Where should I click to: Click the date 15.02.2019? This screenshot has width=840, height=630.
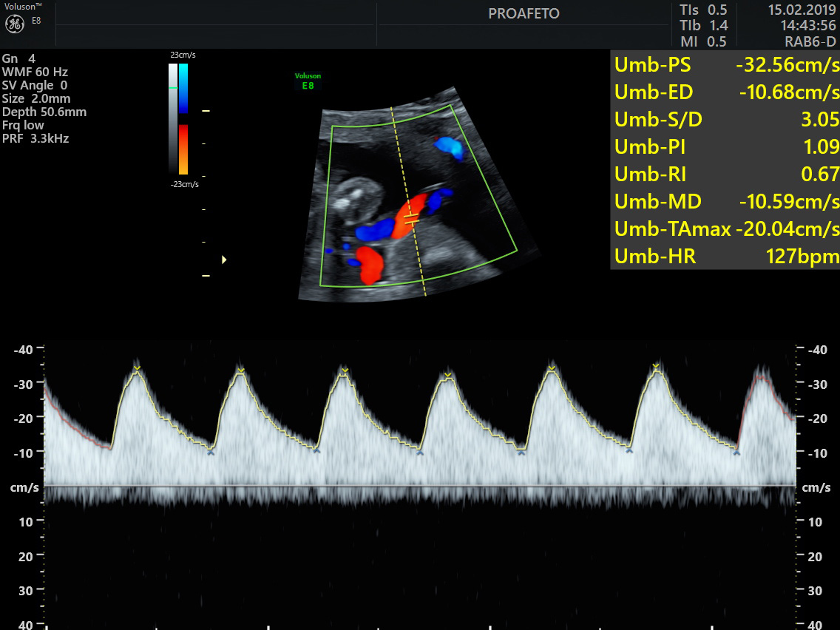click(x=802, y=10)
